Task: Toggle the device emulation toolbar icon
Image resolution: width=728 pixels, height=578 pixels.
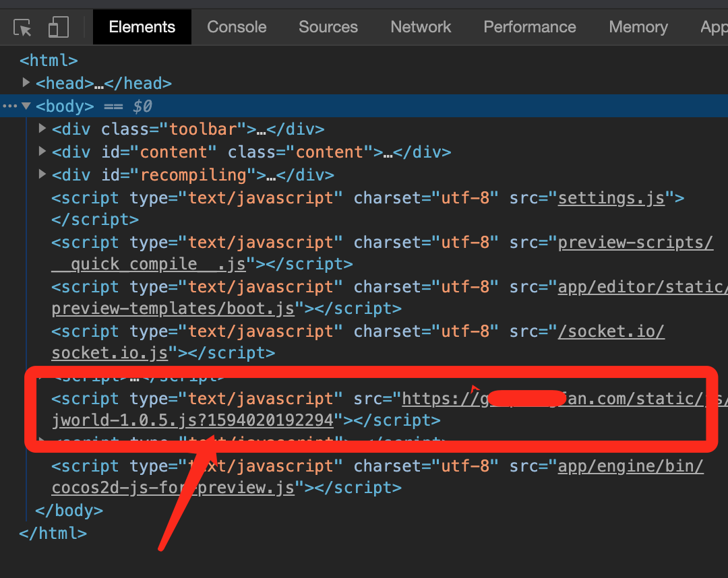Action: [59, 27]
